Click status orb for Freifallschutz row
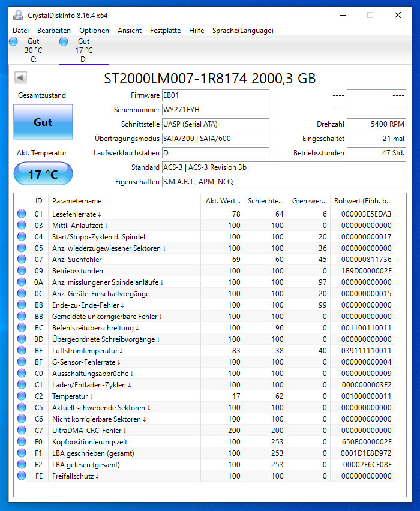Screen dimensions: 420x511 click(x=22, y=476)
